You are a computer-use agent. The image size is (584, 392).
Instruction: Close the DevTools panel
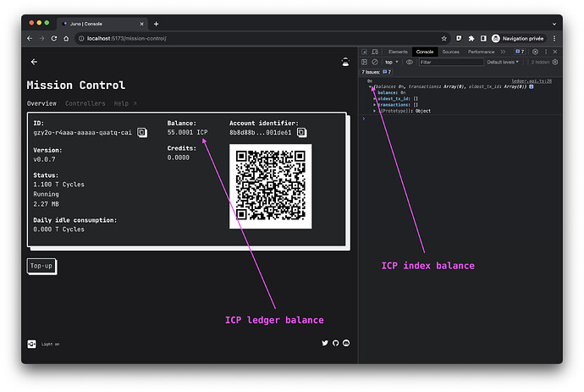tap(555, 52)
